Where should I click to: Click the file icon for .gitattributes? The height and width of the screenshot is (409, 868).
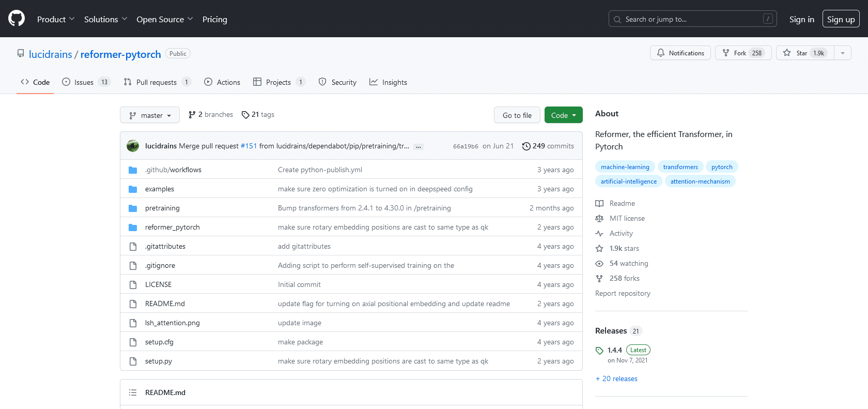[133, 247]
